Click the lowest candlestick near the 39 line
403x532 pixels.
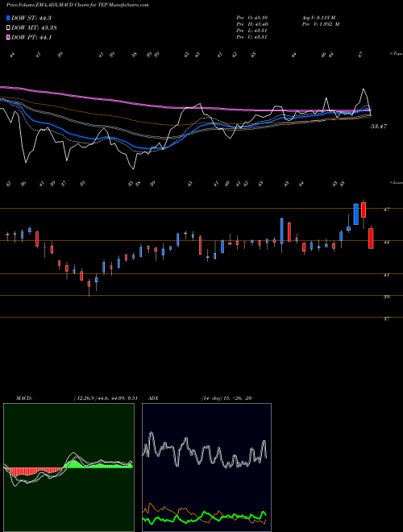point(89,287)
